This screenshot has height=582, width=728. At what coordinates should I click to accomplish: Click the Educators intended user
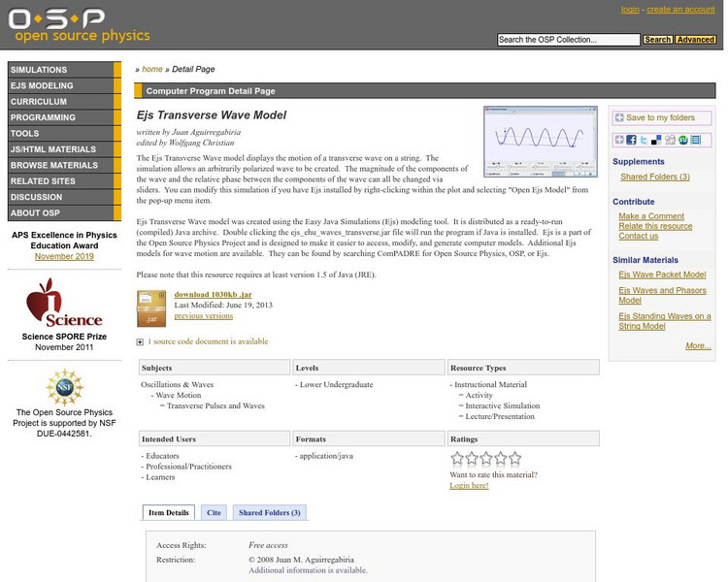click(162, 456)
